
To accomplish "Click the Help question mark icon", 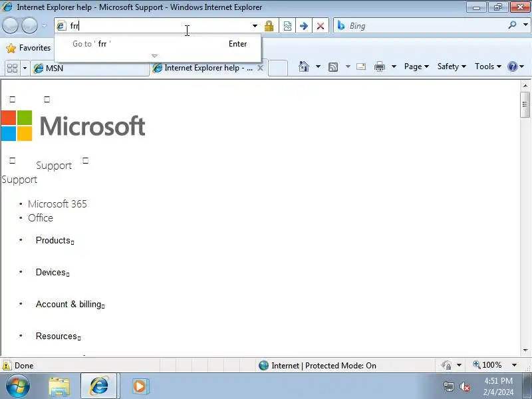I will (512, 66).
